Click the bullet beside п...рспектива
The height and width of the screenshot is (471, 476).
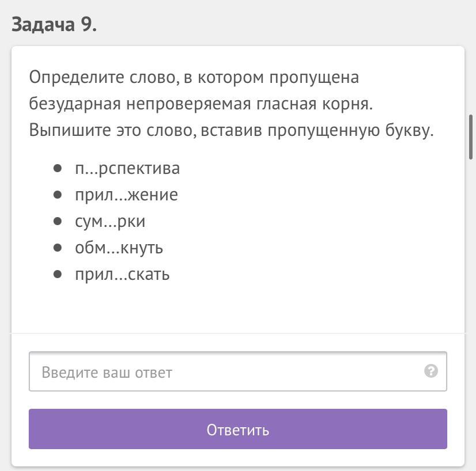[57, 168]
